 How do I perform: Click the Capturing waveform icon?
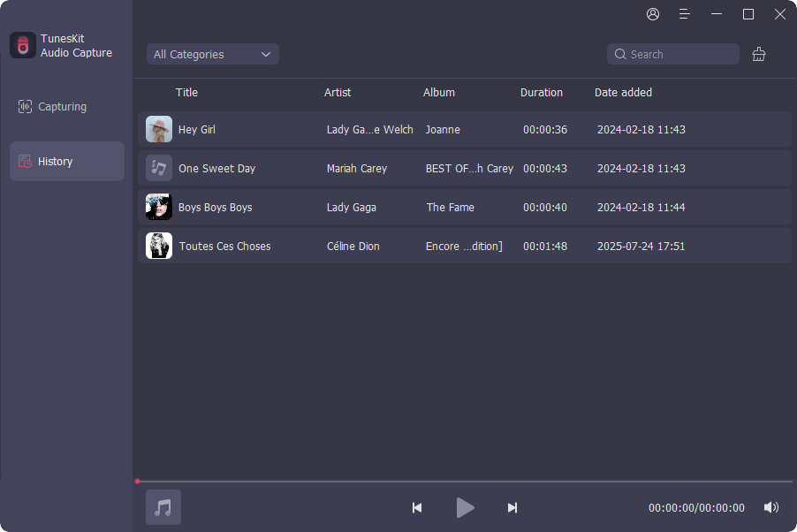25,106
